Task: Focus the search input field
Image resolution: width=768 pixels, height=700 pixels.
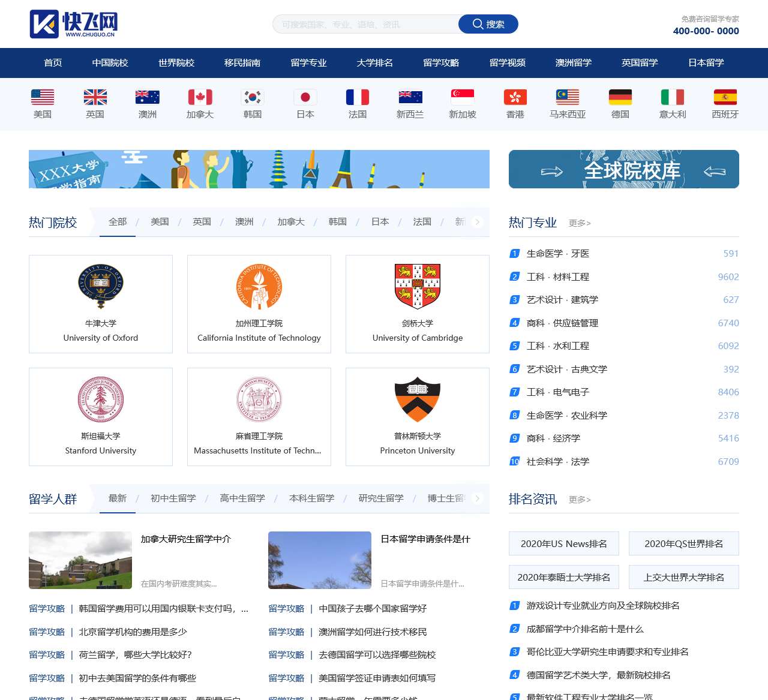Action: pos(366,25)
